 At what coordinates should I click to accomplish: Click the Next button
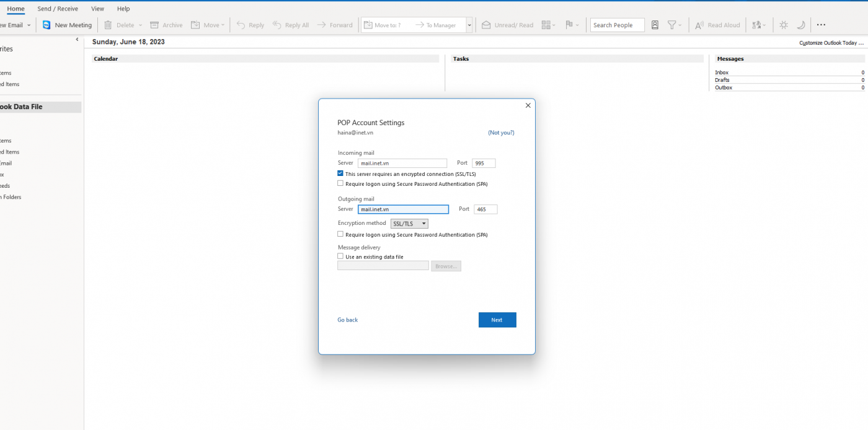point(497,320)
